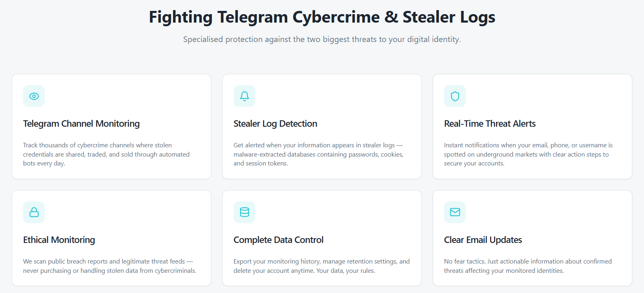This screenshot has width=644, height=293.
Task: Click the notification bell symbol in the top-middle card
Action: [244, 96]
